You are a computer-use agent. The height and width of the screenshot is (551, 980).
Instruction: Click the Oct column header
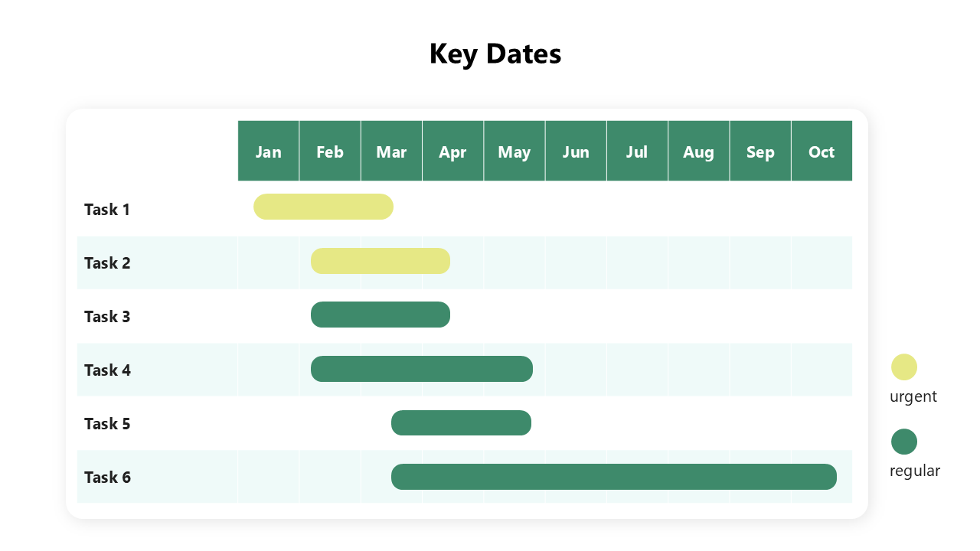(822, 152)
